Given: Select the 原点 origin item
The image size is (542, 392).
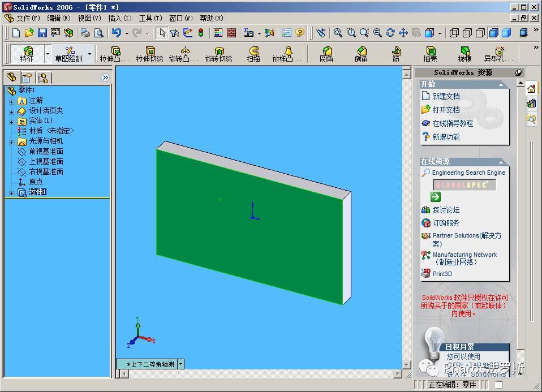Looking at the screenshot, I should (x=36, y=182).
